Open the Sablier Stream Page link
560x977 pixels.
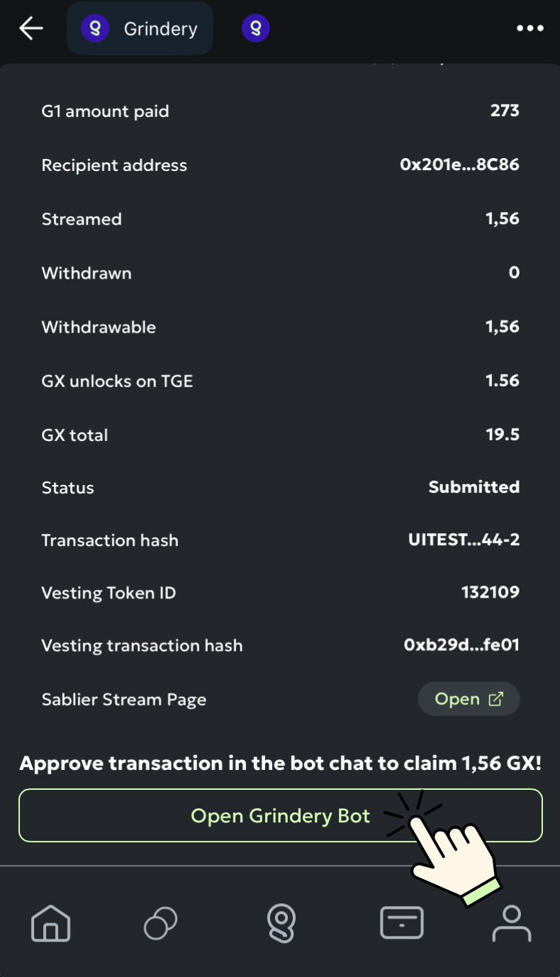(469, 699)
